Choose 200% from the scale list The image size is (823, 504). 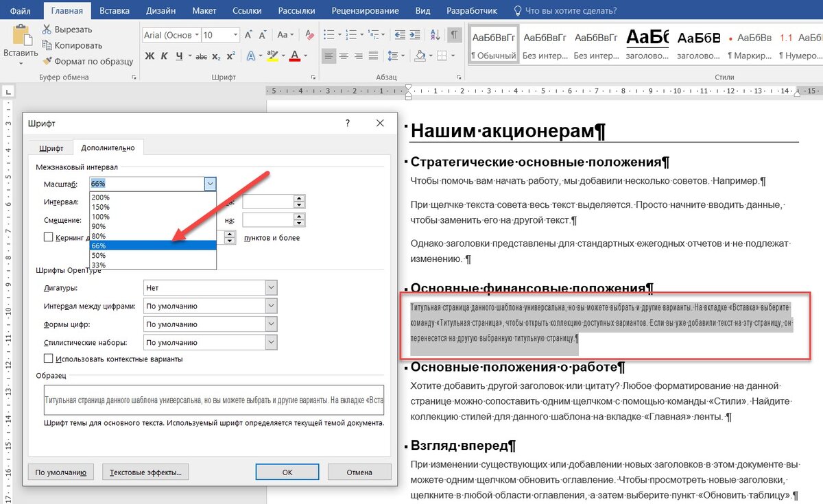153,197
